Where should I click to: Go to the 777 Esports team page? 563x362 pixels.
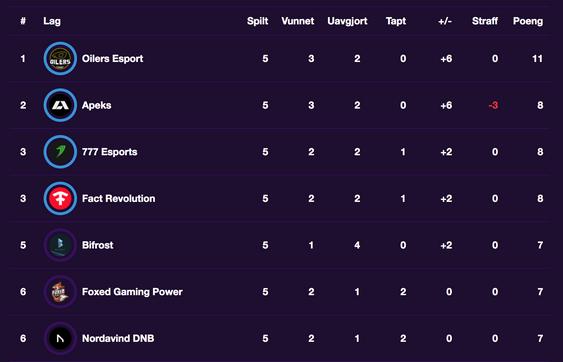(110, 152)
